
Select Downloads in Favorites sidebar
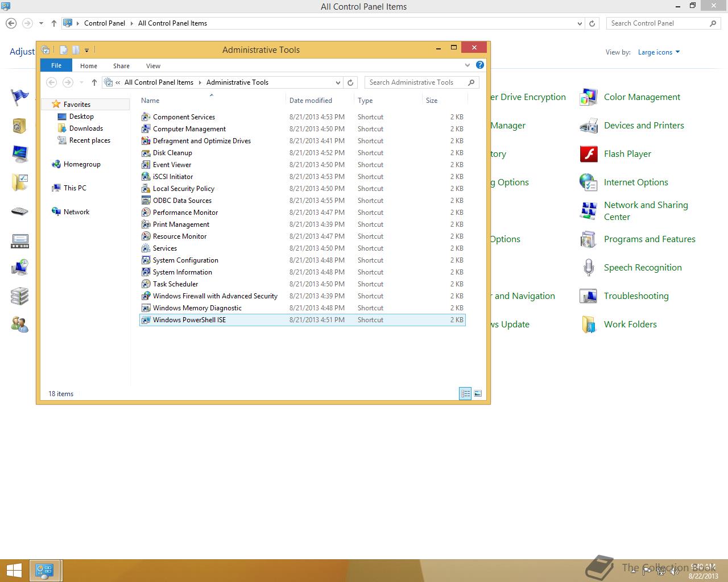[86, 128]
